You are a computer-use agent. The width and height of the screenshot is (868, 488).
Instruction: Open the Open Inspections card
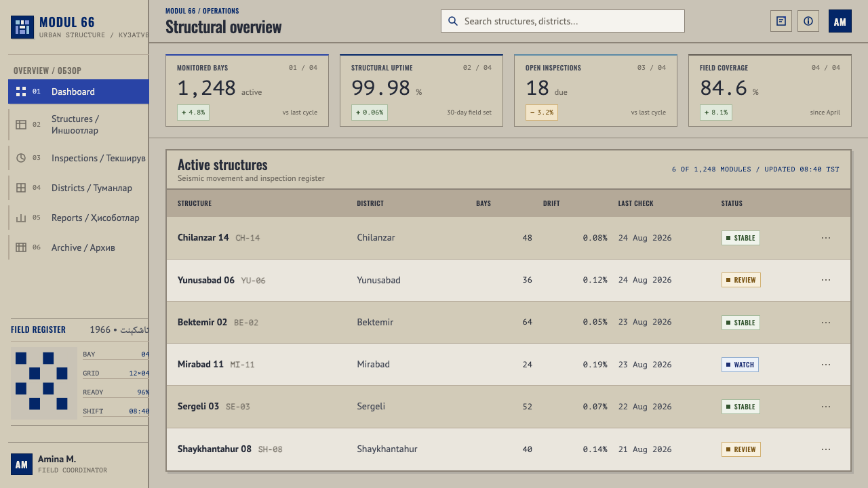595,91
